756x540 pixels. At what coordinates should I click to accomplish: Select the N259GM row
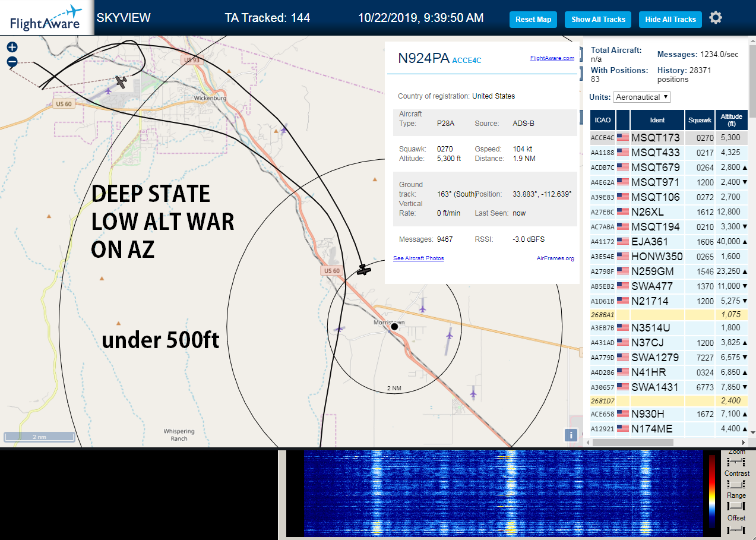[x=669, y=271]
